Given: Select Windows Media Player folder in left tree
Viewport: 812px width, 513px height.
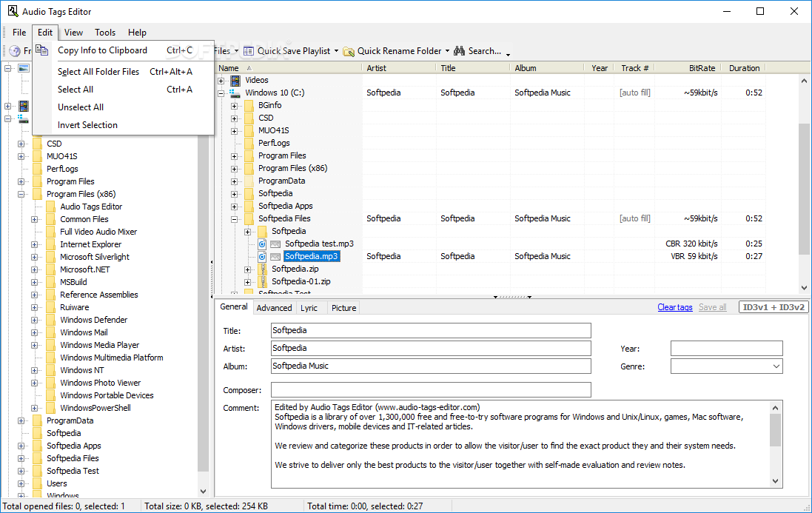Looking at the screenshot, I should 99,345.
